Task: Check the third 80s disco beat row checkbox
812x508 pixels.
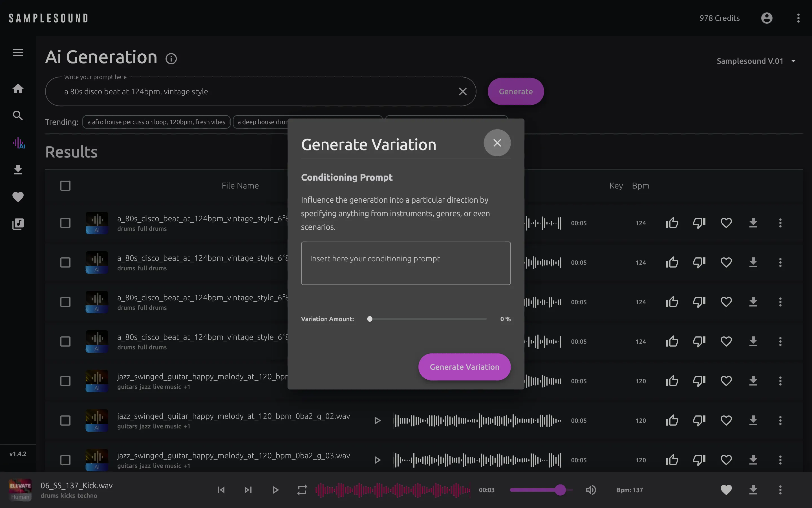Action: [65, 302]
